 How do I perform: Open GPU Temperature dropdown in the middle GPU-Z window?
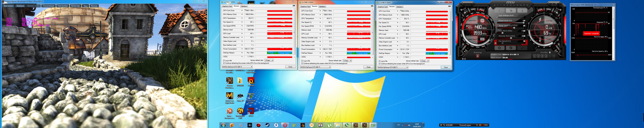pyautogui.click(x=320, y=18)
